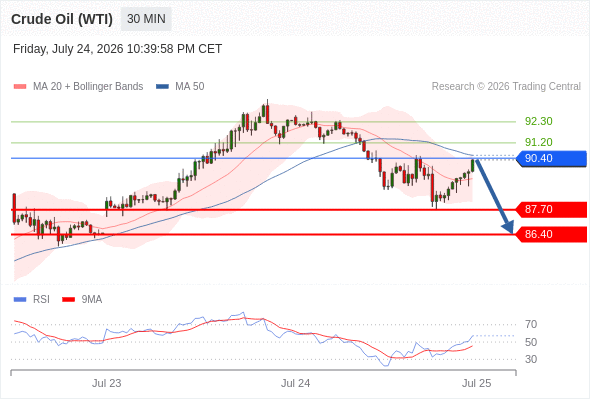Select the Crude Oil (WTI) title

(62, 19)
